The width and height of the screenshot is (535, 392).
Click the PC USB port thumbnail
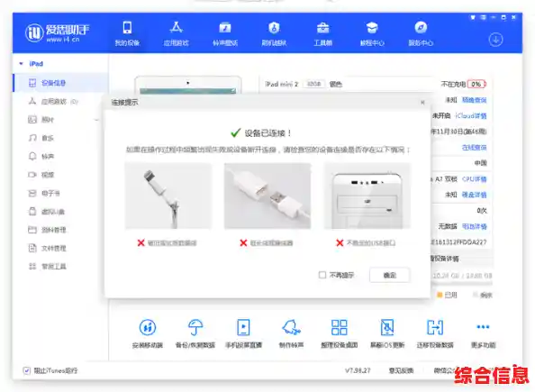367,196
